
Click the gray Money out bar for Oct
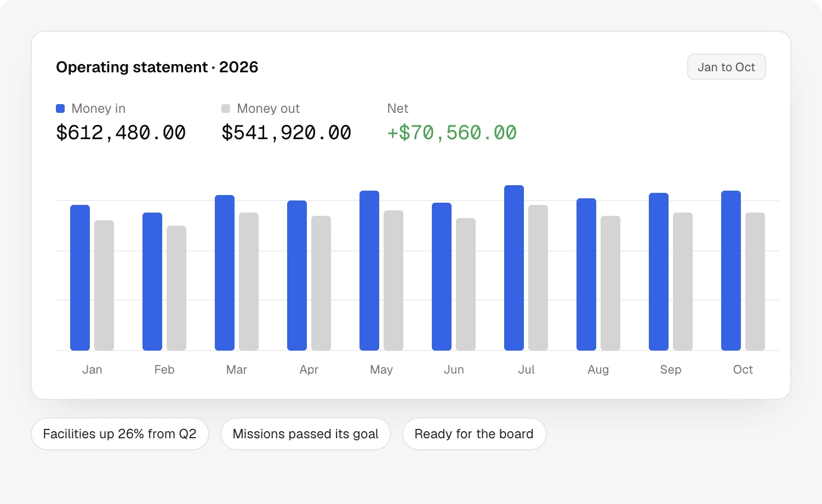coord(755,282)
